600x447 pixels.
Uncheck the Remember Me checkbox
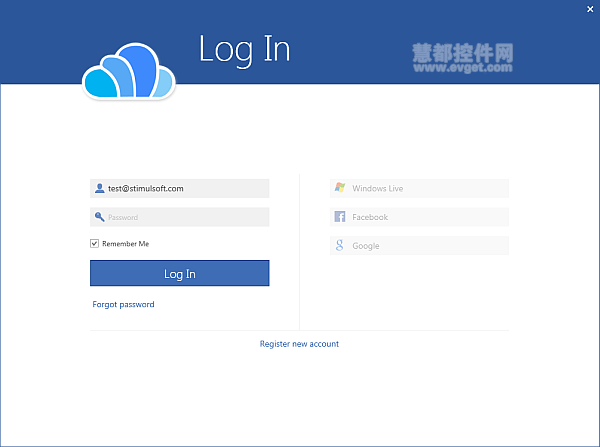coord(95,243)
